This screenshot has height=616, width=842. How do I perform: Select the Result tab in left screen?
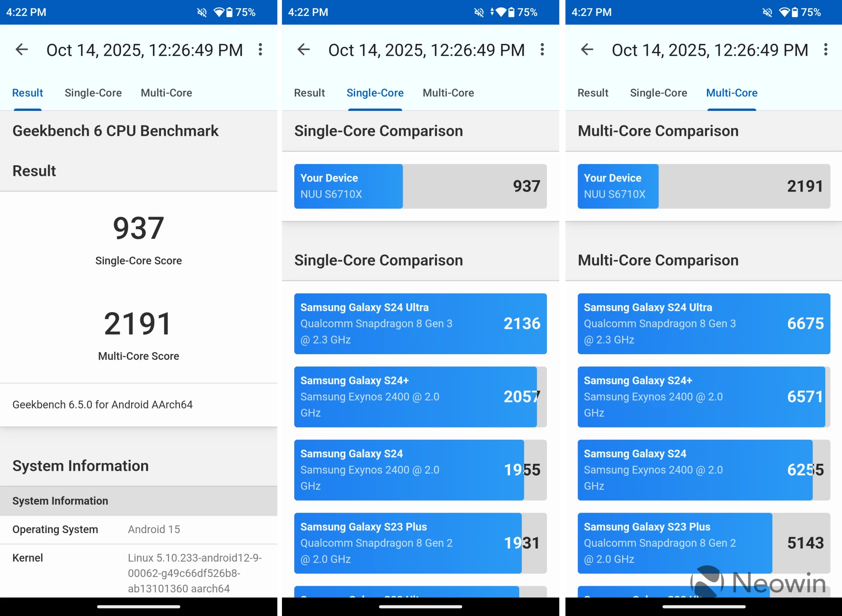coord(28,93)
